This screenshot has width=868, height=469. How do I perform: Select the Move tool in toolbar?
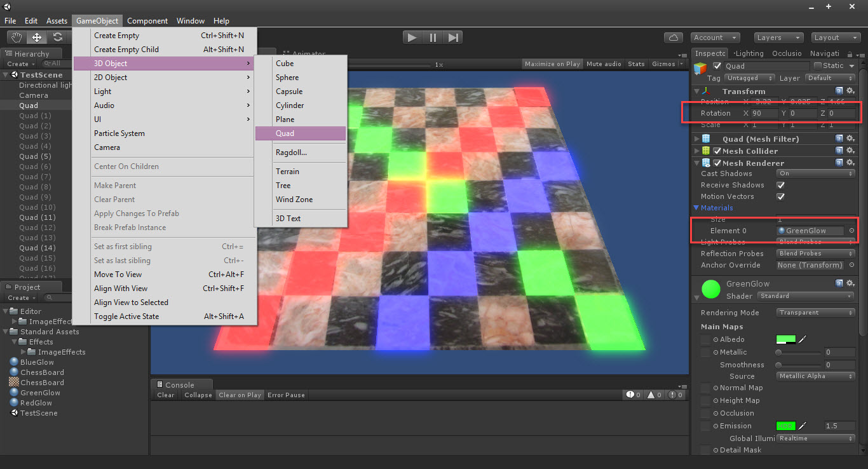(37, 37)
